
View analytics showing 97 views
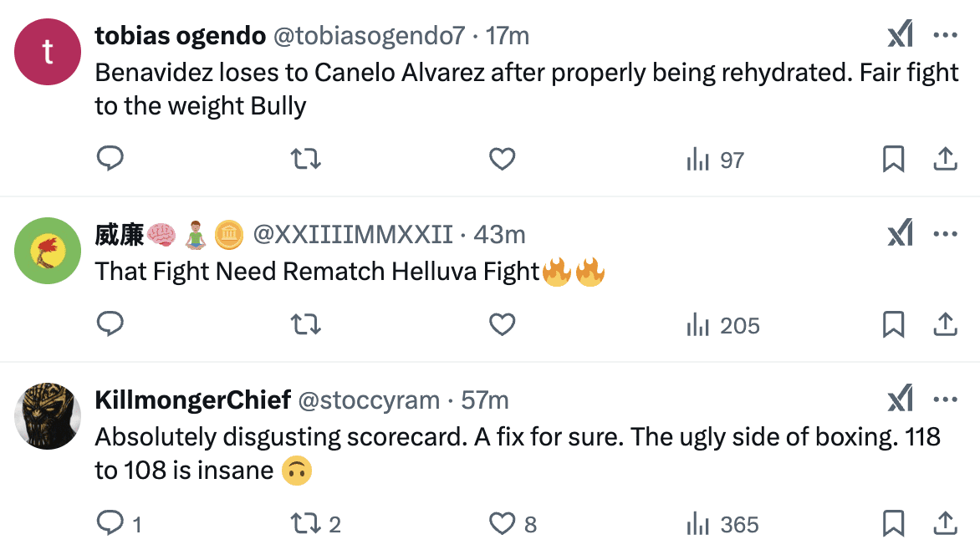(715, 160)
